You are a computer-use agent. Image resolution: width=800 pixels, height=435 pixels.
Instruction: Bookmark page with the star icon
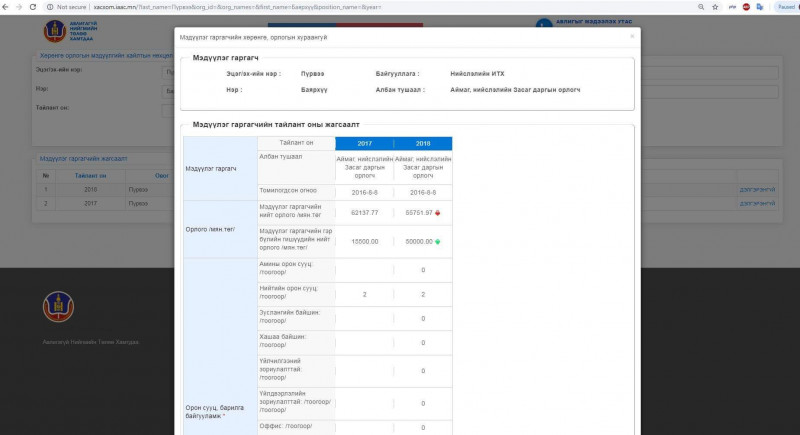pyautogui.click(x=712, y=6)
